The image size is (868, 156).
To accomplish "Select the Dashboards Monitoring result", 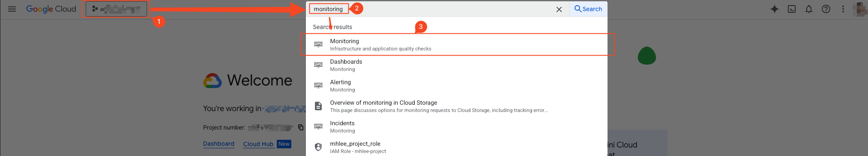I will 457,65.
